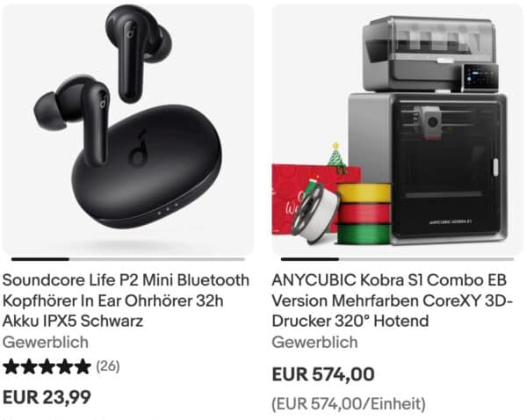527x420 pixels.
Task: View the (26) reviews count
Action: tap(108, 366)
